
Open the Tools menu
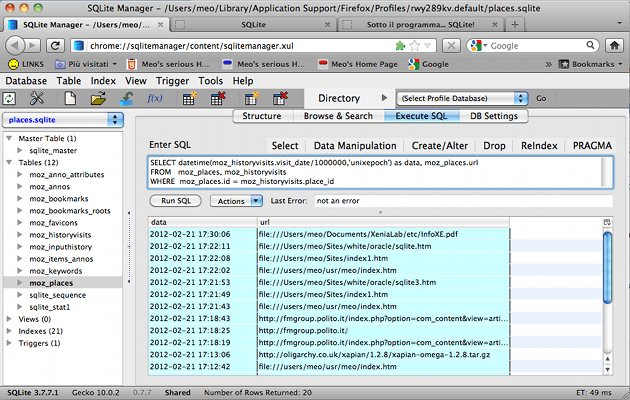[211, 81]
